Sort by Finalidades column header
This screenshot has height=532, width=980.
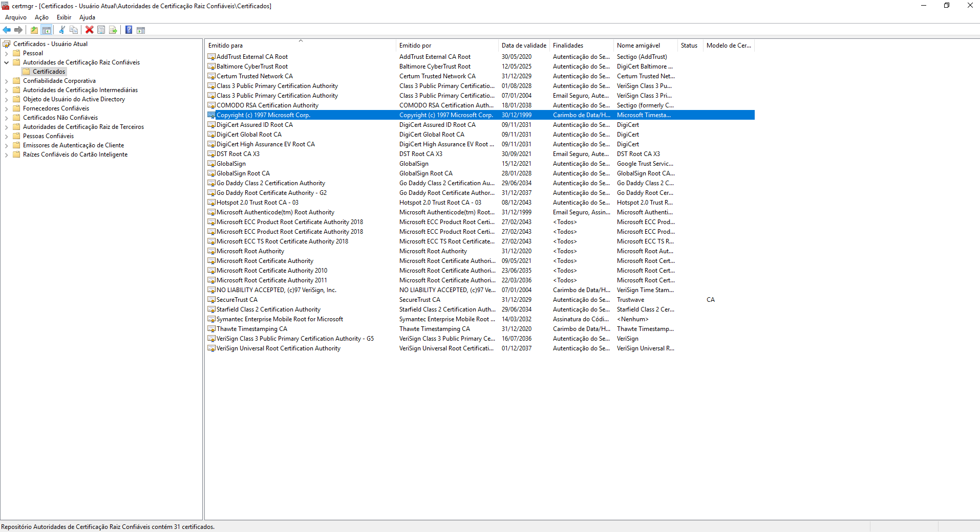[x=582, y=46]
